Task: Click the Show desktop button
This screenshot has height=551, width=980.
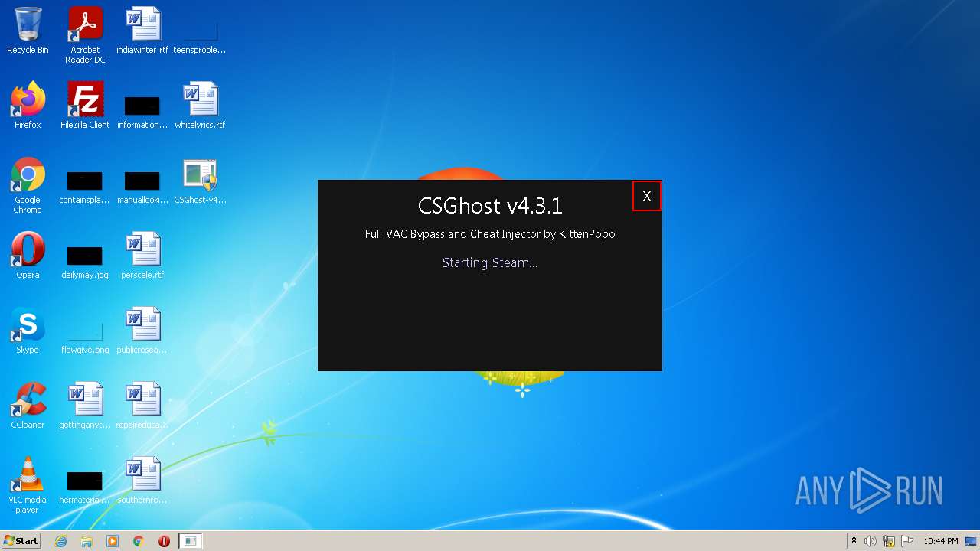Action: click(972, 541)
